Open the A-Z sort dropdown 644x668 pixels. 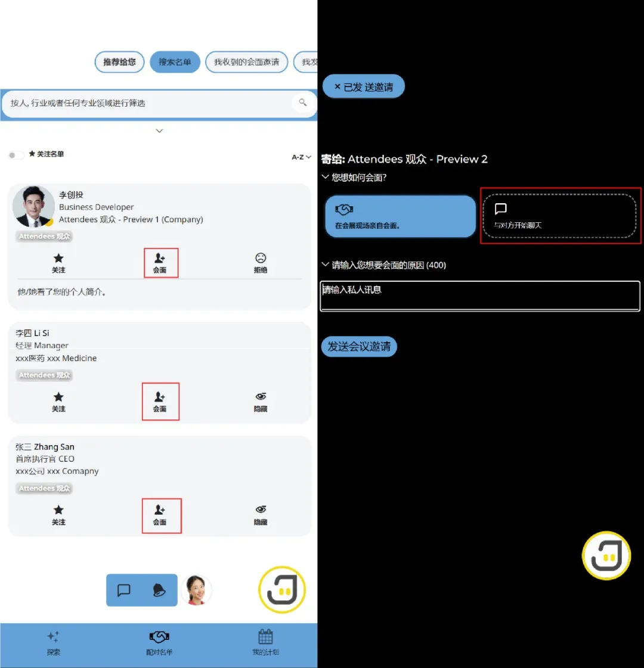(301, 157)
